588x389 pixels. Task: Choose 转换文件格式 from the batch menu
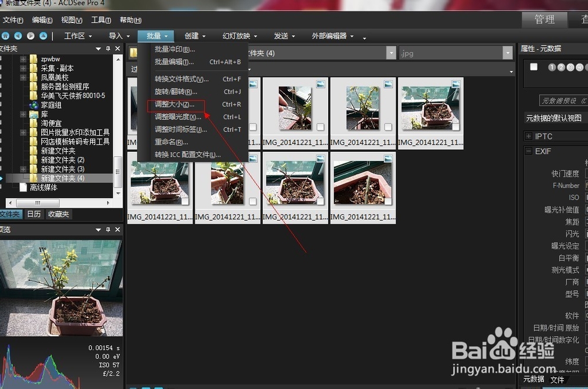[x=193, y=79]
